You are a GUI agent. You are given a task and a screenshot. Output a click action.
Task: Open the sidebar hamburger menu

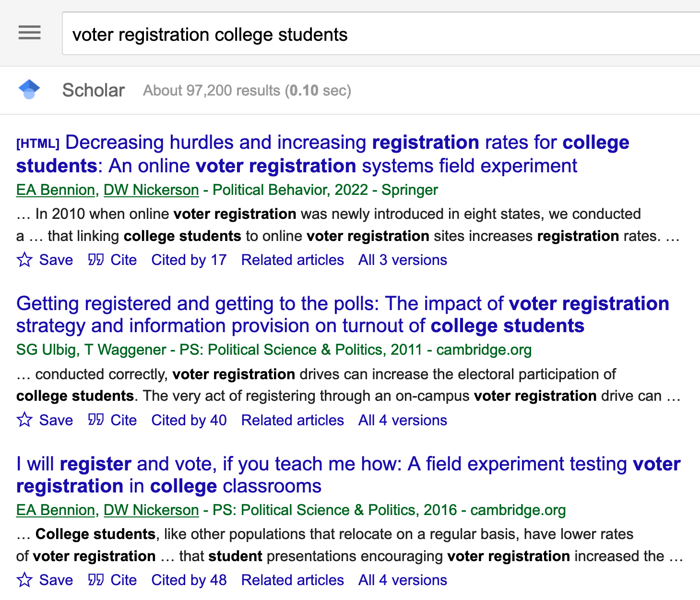tap(29, 33)
